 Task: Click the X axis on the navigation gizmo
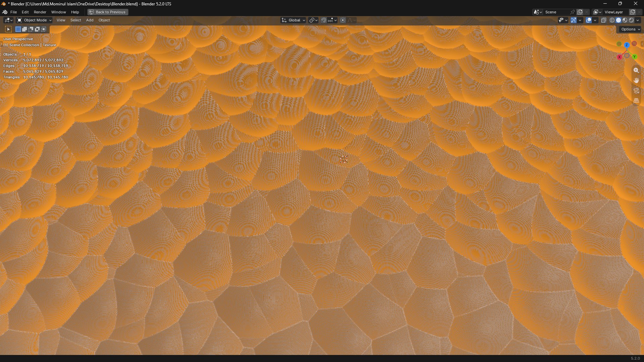[620, 57]
